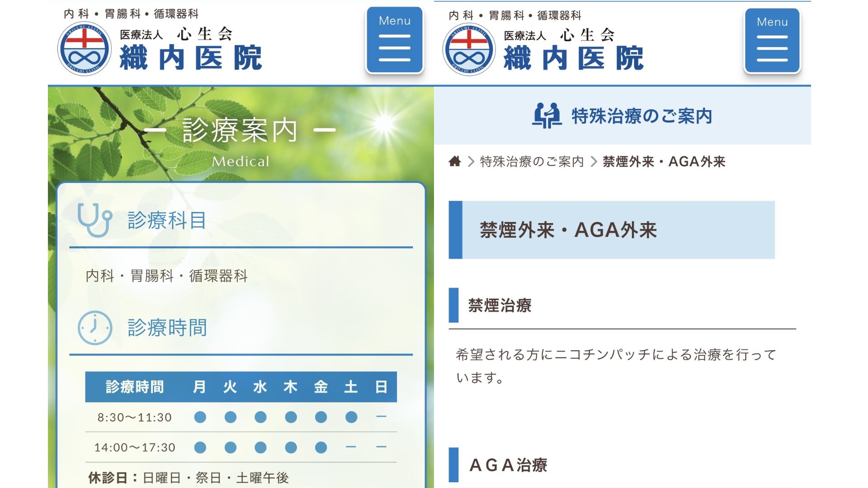Open the Menu on the 診療案内 page

pyautogui.click(x=395, y=41)
